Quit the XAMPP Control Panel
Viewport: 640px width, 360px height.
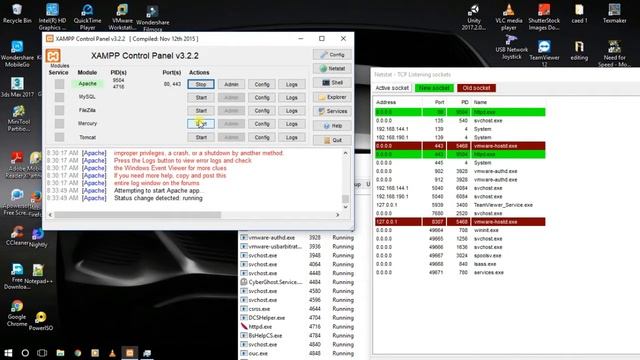click(332, 140)
